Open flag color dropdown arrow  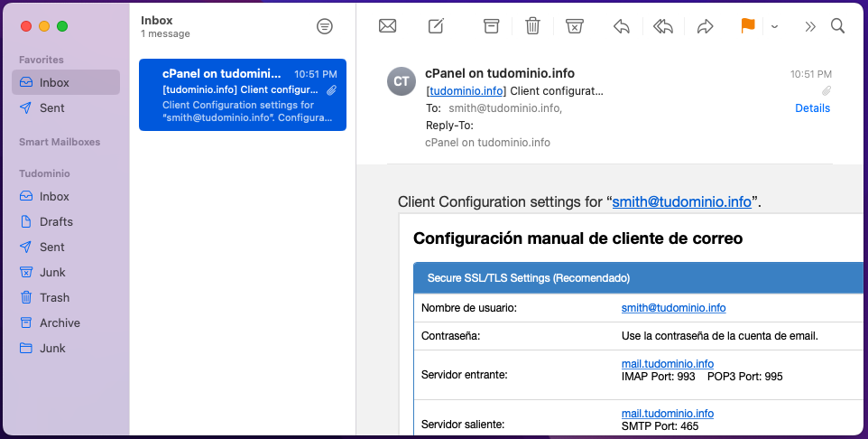774,26
